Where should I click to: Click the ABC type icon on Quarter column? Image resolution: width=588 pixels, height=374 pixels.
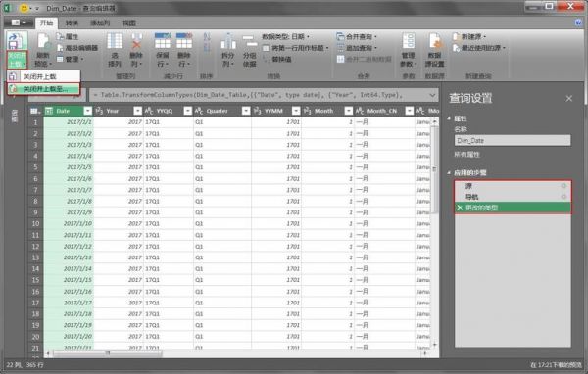199,111
